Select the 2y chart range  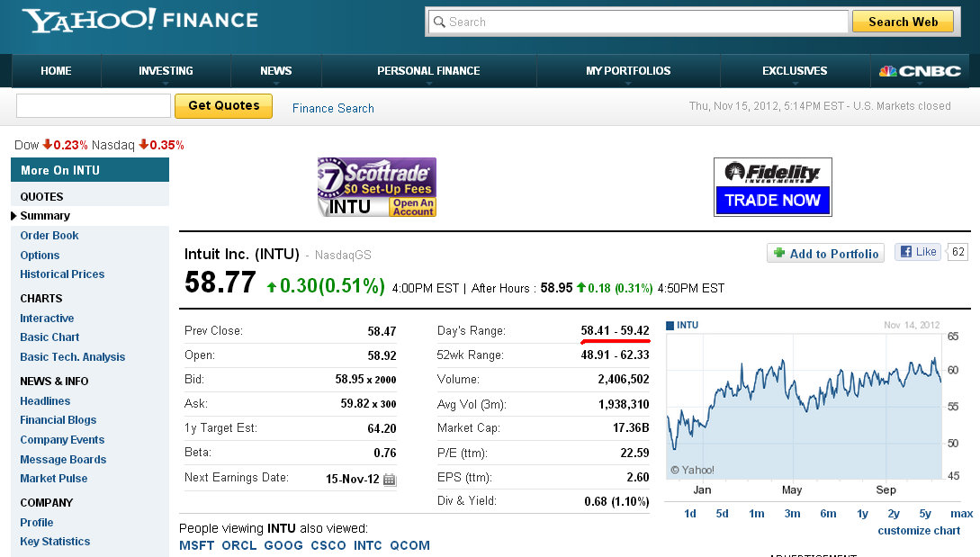click(894, 513)
